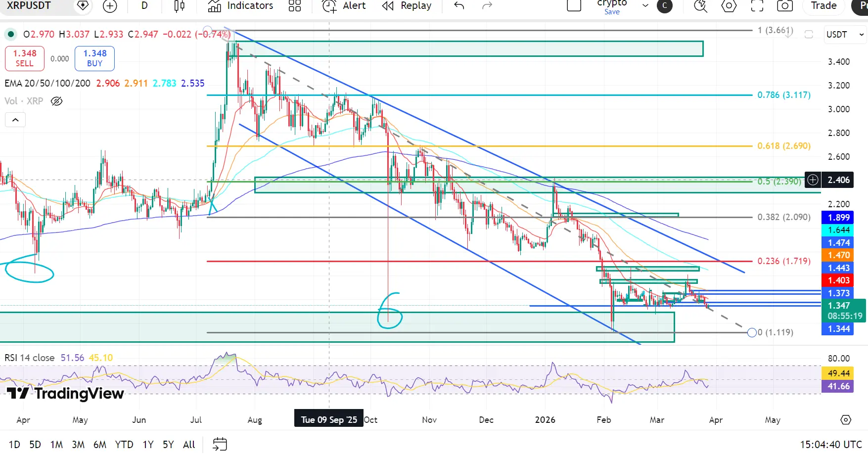Set range to 5Y
Viewport: 868px width, 457px height.
[168, 445]
